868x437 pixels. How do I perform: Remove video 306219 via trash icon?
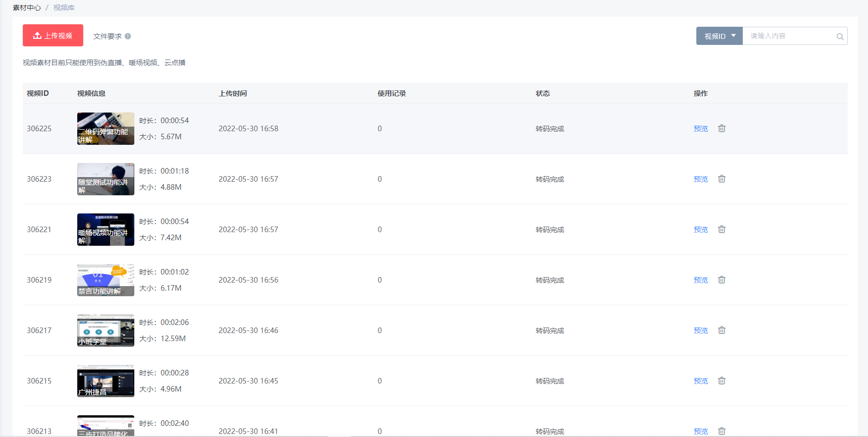722,280
